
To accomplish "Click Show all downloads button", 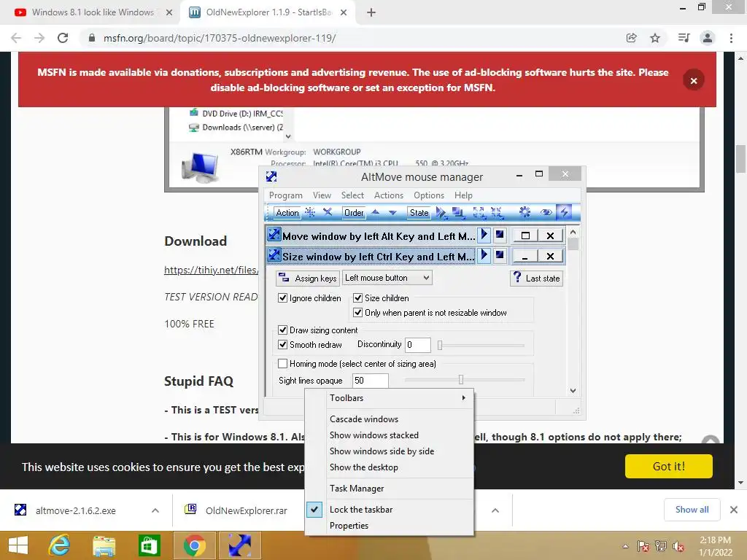I will click(692, 510).
